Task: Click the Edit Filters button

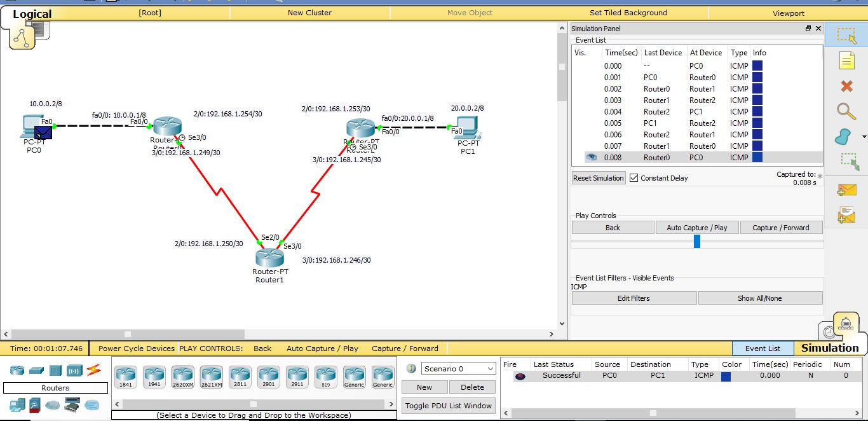Action: coord(634,298)
